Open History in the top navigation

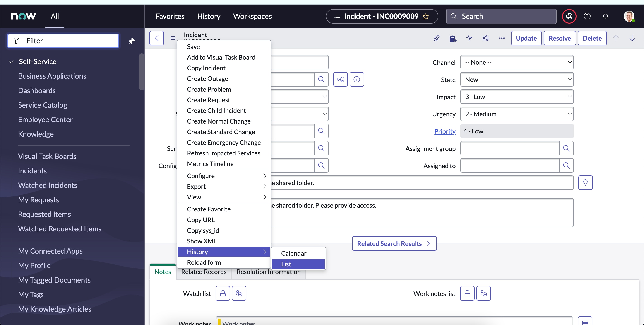(209, 16)
